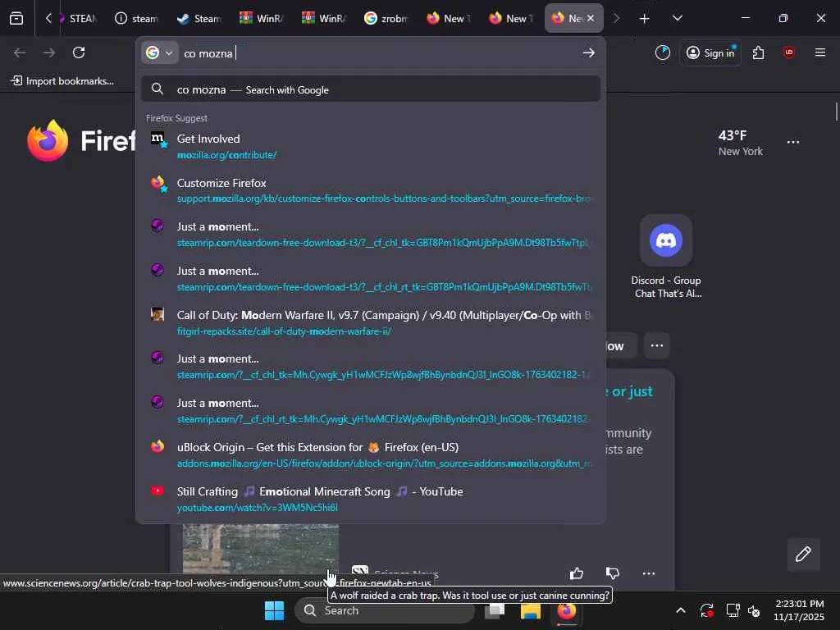Select the Customize Firefox suggestion
The width and height of the screenshot is (840, 630).
[371, 190]
